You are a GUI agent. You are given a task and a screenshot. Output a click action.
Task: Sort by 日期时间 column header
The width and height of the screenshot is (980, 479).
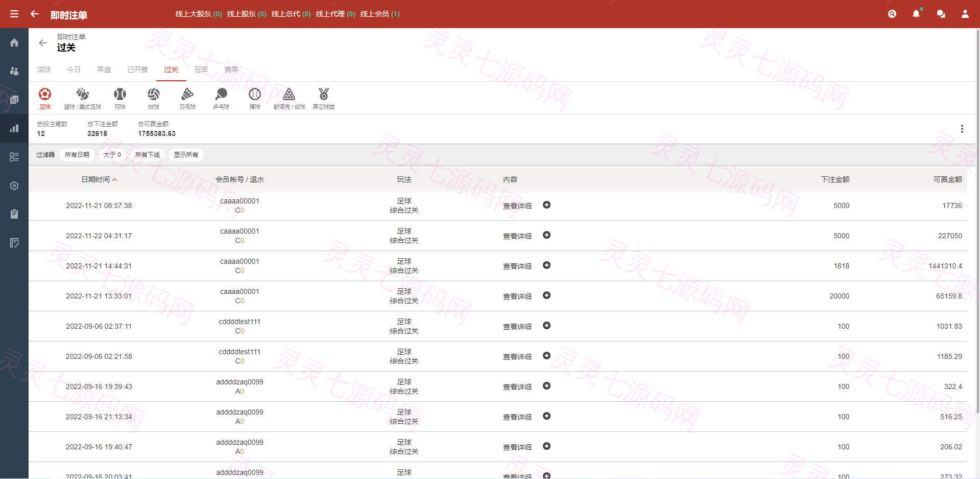(x=99, y=179)
